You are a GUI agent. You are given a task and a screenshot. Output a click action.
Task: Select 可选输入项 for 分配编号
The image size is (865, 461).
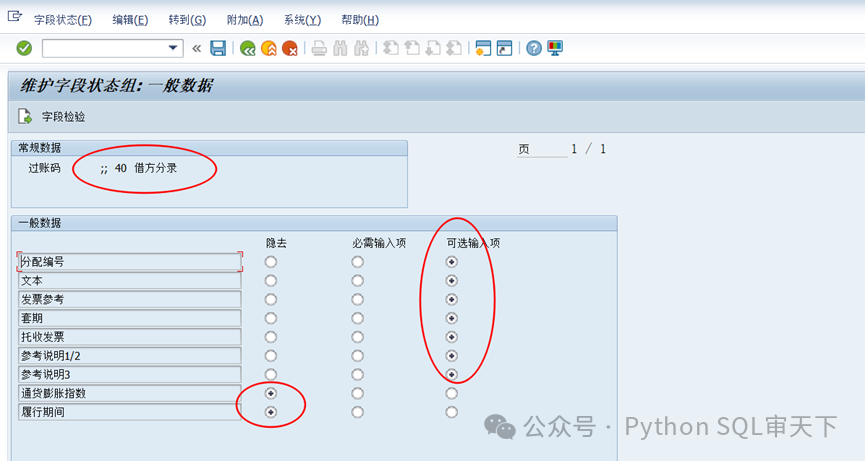click(x=451, y=262)
